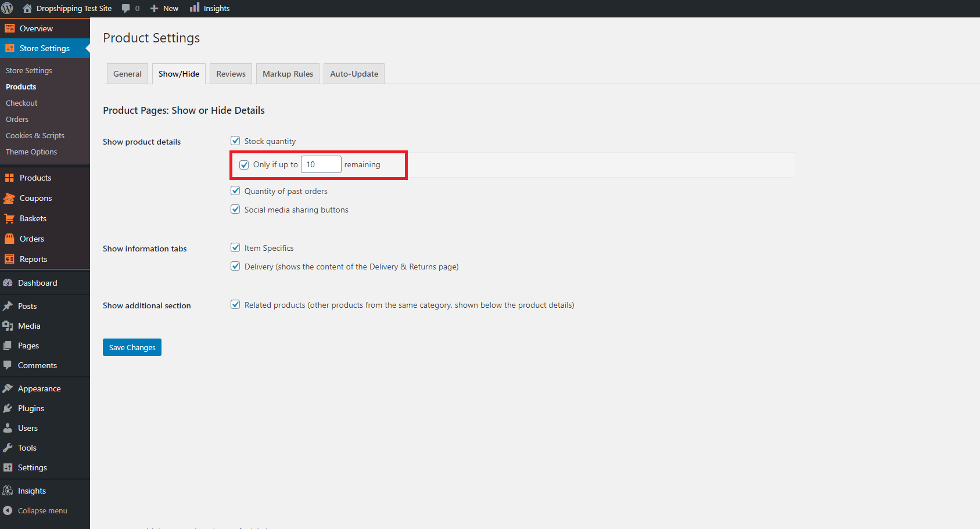Uncheck the Related products checkbox
980x529 pixels.
tap(235, 304)
